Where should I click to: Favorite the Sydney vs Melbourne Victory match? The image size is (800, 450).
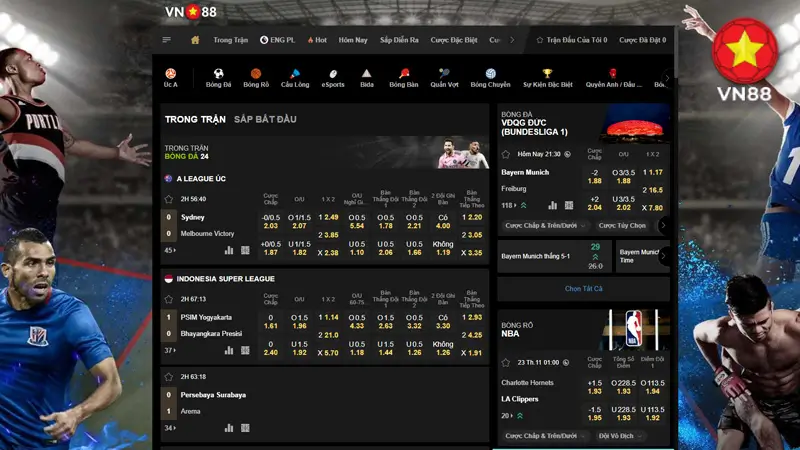pos(169,199)
